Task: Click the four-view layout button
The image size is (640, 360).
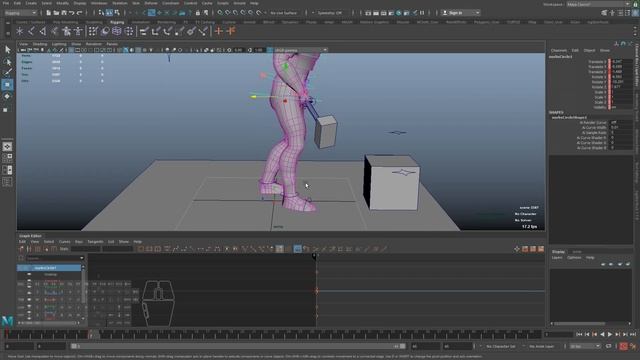Action: pos(7,158)
